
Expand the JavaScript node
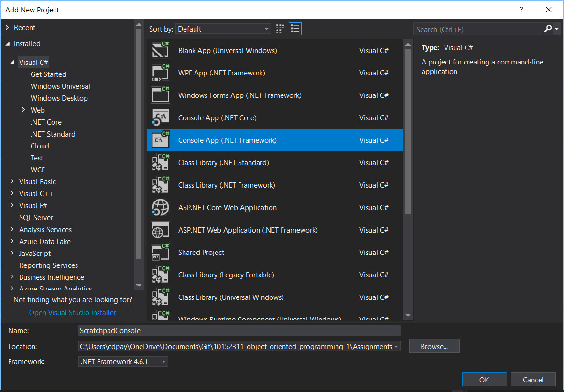[12, 253]
